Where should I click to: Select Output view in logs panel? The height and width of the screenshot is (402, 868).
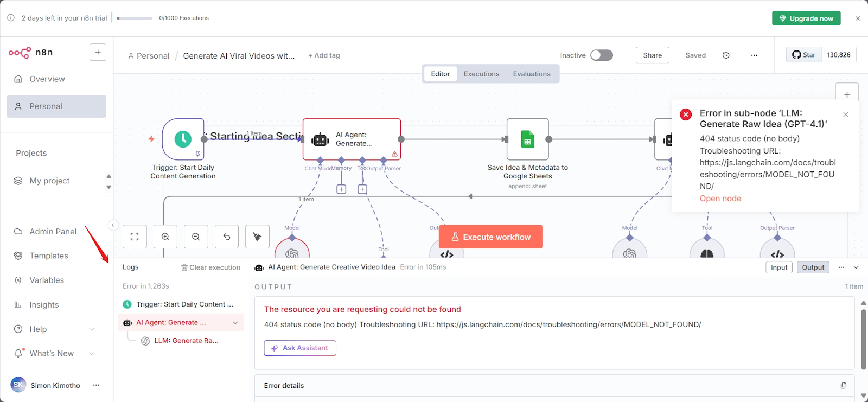click(x=813, y=267)
